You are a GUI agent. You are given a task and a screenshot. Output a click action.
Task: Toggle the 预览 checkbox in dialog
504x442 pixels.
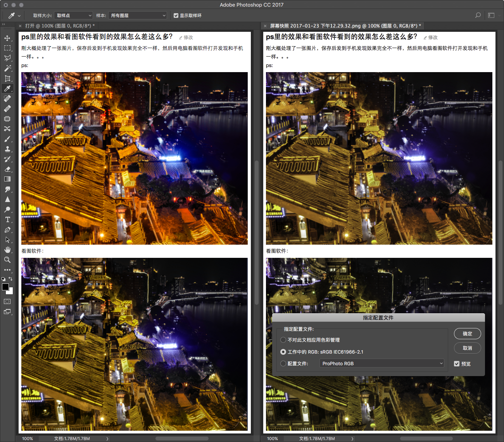(x=457, y=364)
